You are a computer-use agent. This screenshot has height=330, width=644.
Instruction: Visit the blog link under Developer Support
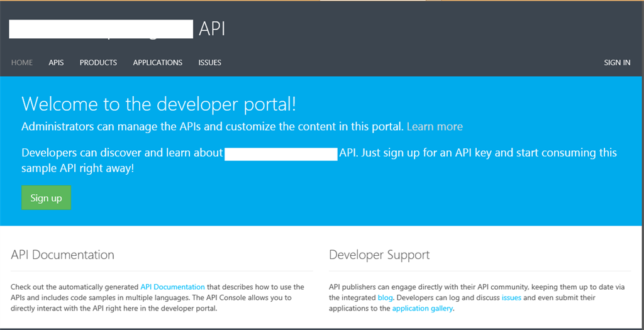point(385,298)
